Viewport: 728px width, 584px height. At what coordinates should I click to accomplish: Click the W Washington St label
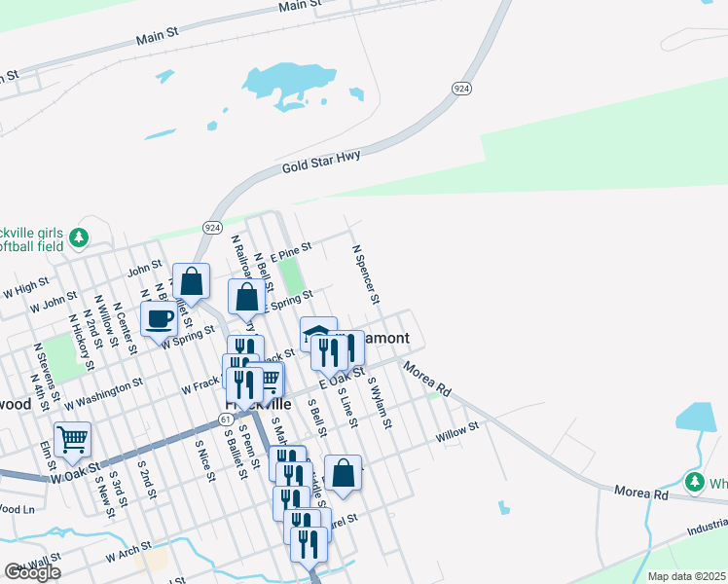(103, 394)
